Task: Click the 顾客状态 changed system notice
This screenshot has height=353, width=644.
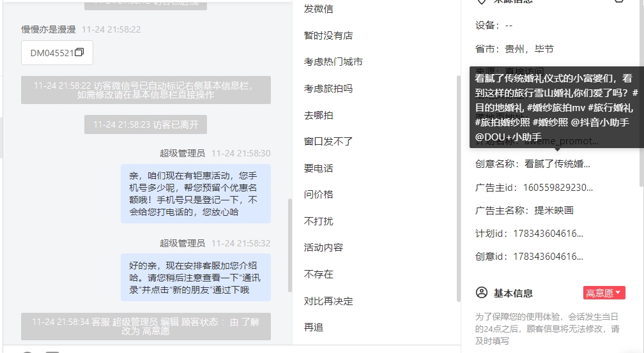Action: [146, 326]
